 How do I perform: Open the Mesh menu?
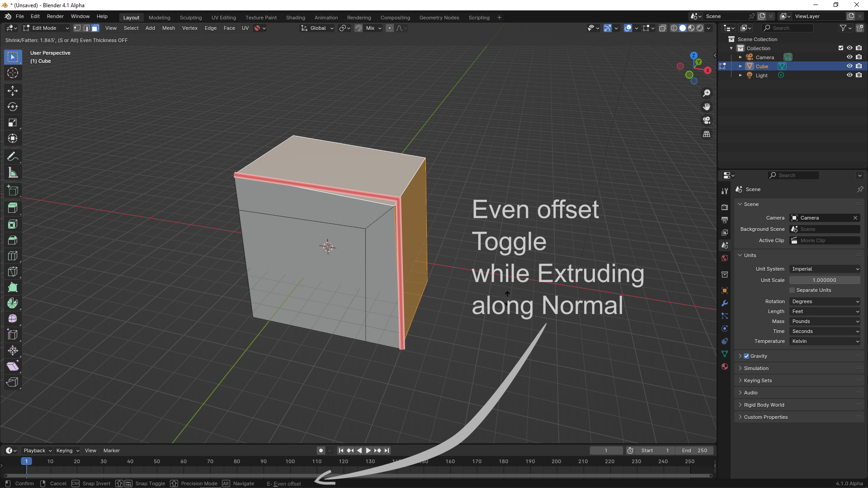point(168,28)
